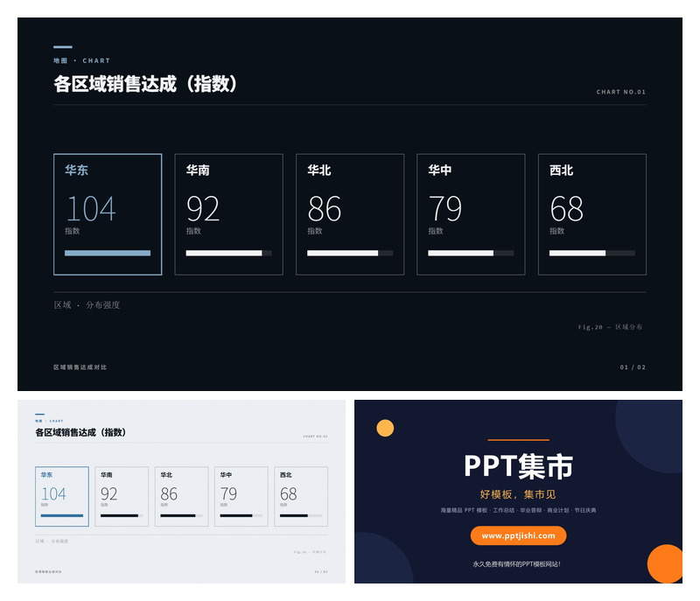The height and width of the screenshot is (601, 700).
Task: Click the 01 / 02 page number in dark slide
Action: coord(633,367)
